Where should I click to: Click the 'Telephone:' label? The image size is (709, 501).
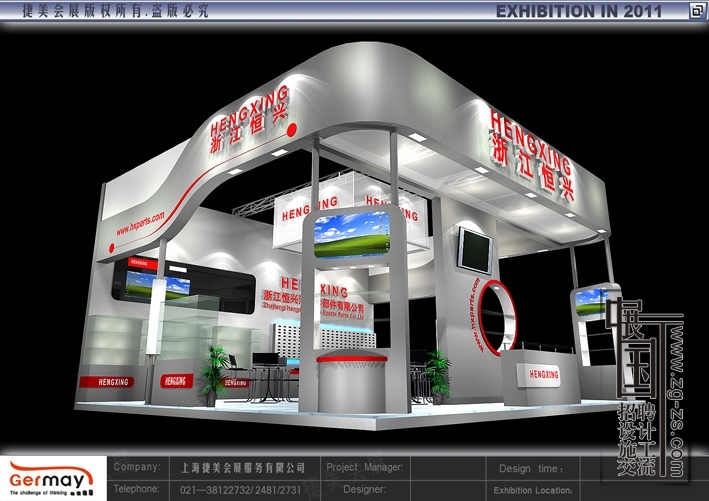pos(137,489)
